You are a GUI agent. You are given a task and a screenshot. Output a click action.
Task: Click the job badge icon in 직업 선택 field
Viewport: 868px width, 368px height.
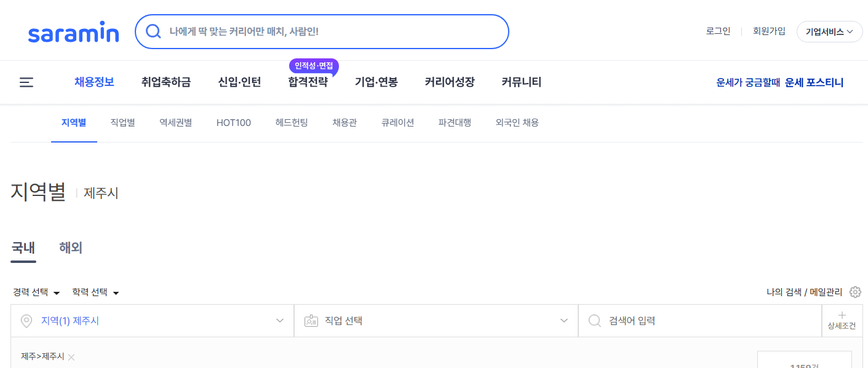click(x=309, y=320)
